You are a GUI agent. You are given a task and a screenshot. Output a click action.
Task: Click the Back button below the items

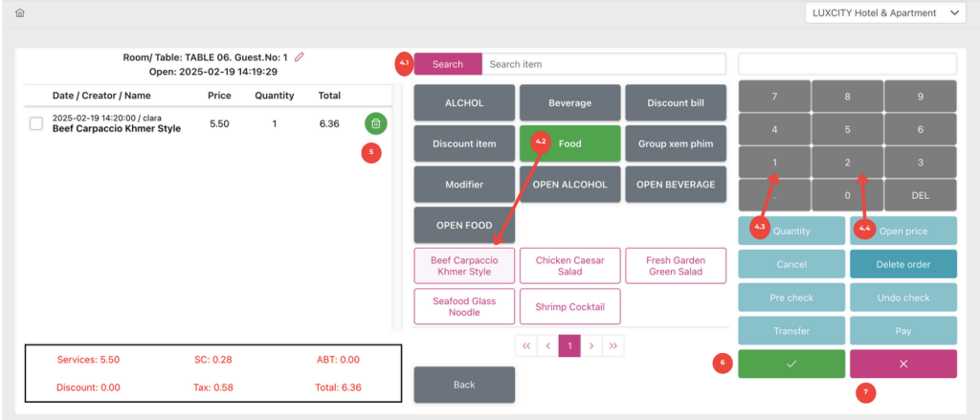464,385
